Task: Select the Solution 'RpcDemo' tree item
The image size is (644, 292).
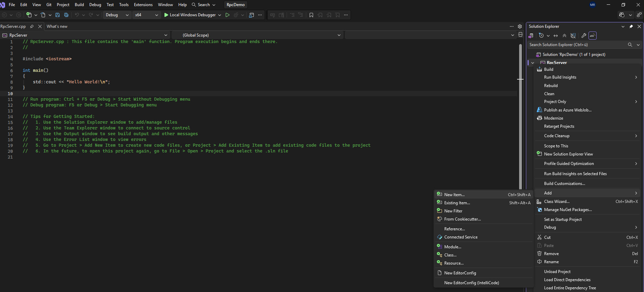Action: (x=574, y=55)
